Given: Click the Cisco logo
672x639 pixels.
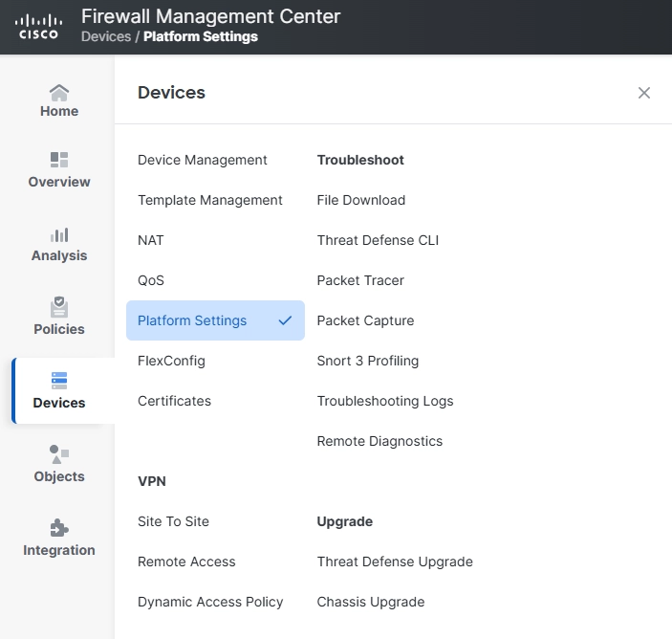Looking at the screenshot, I should pyautogui.click(x=38, y=27).
